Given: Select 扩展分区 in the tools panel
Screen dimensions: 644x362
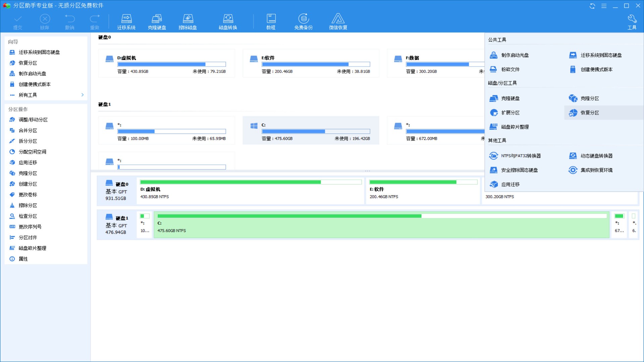Looking at the screenshot, I should pyautogui.click(x=504, y=113).
